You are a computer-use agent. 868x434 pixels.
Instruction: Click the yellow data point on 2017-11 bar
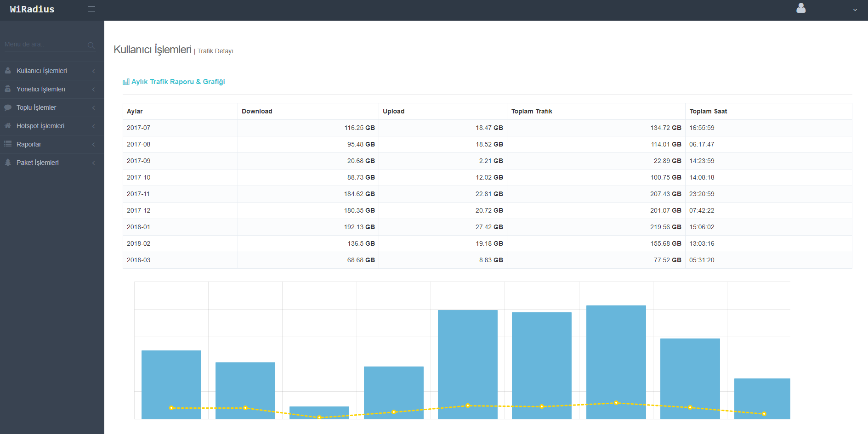point(468,406)
